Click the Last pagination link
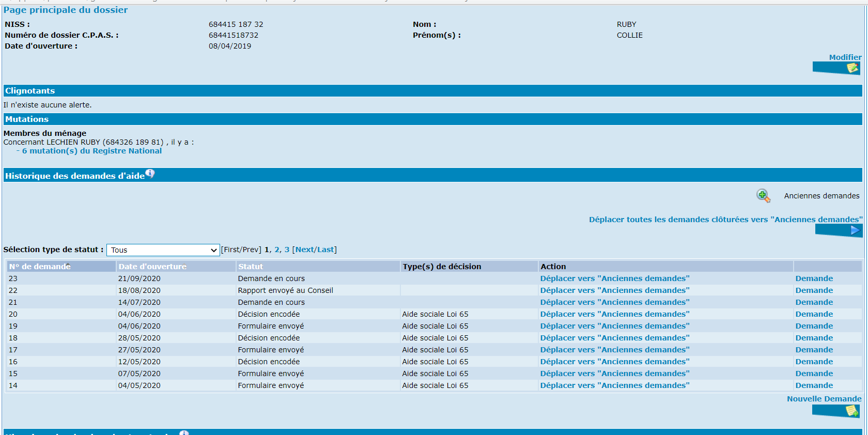Viewport: 868px width, 435px height. point(326,250)
